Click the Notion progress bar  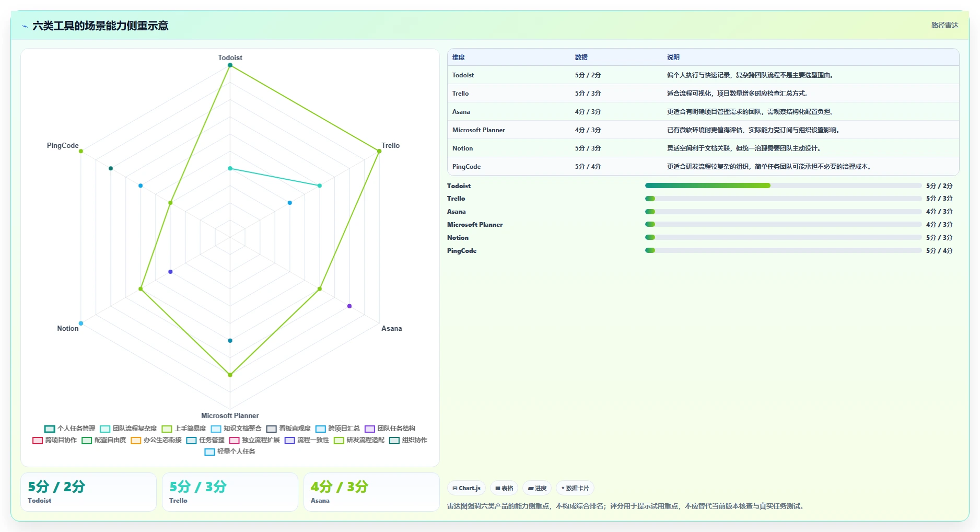click(783, 237)
